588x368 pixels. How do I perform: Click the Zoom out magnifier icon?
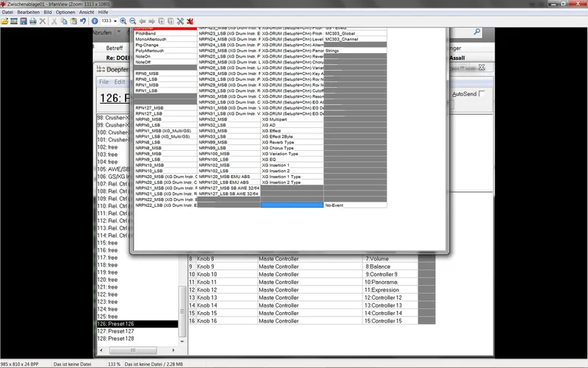132,21
